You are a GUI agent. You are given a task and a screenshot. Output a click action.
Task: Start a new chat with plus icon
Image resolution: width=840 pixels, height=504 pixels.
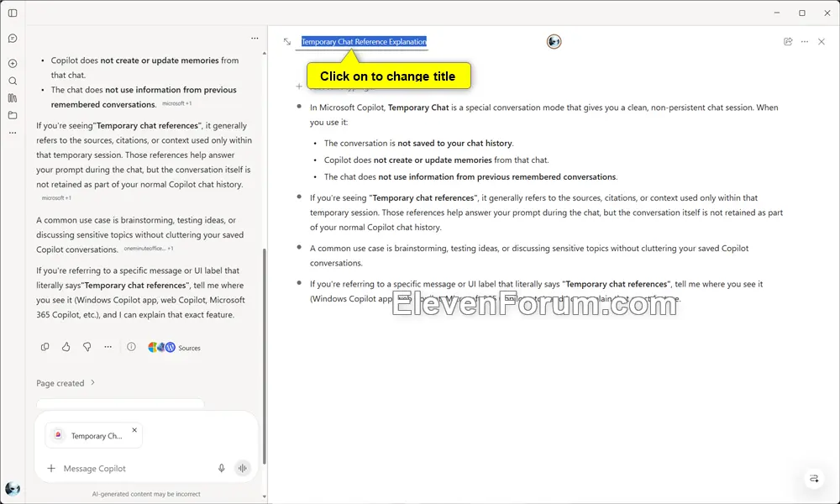click(13, 63)
